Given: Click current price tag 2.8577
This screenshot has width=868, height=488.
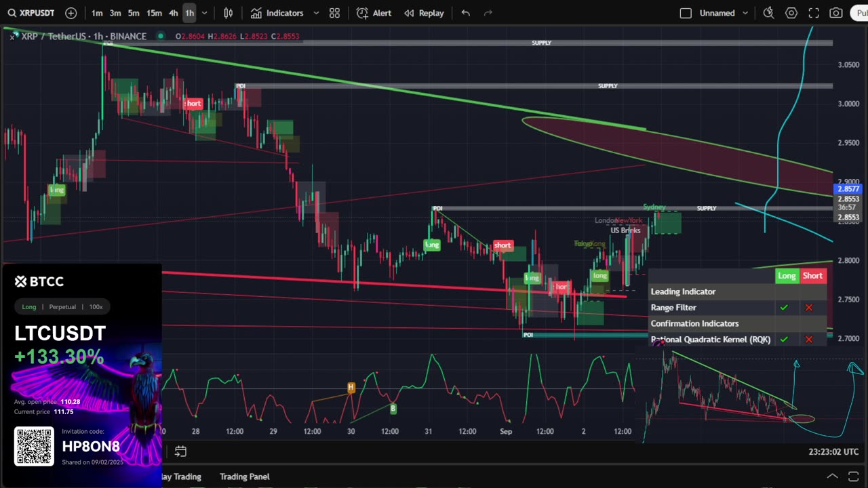Looking at the screenshot, I should click(848, 189).
